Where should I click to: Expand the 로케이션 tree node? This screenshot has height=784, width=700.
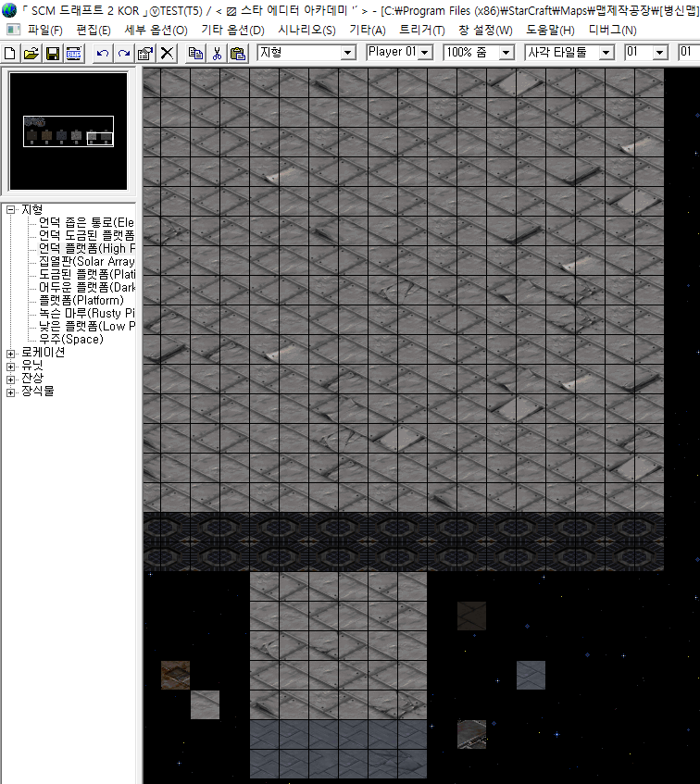click(x=11, y=353)
